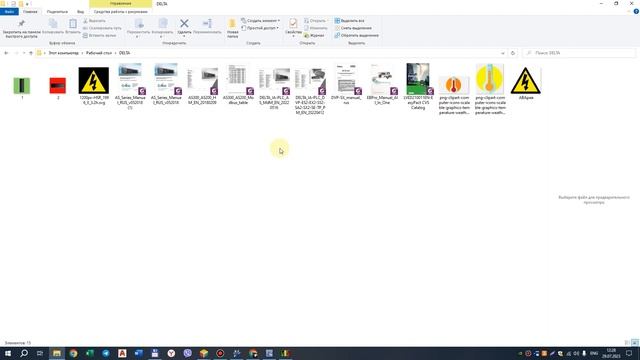Open Excel from the taskbar
The height and width of the screenshot is (360, 640).
pyautogui.click(x=90, y=353)
